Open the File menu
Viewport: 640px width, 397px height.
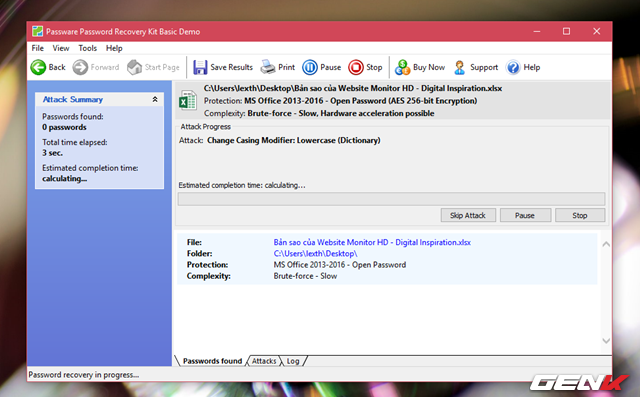(x=38, y=48)
